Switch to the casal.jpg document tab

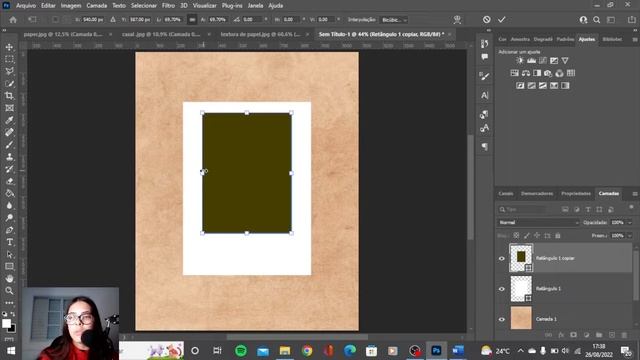tap(160, 34)
